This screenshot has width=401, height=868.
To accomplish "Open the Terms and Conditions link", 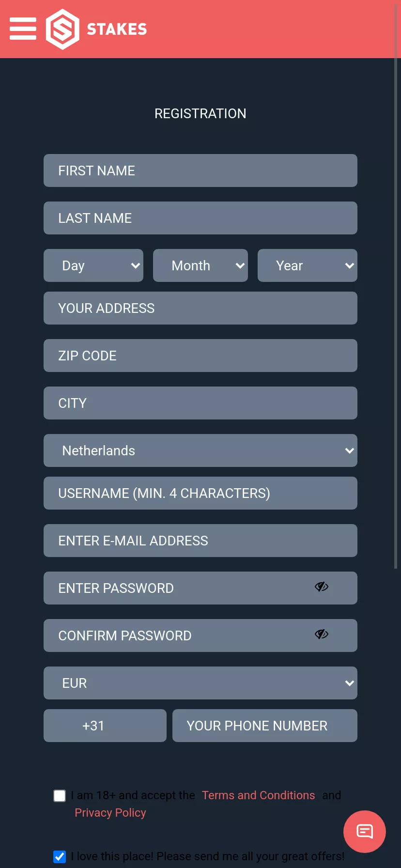I will [258, 795].
